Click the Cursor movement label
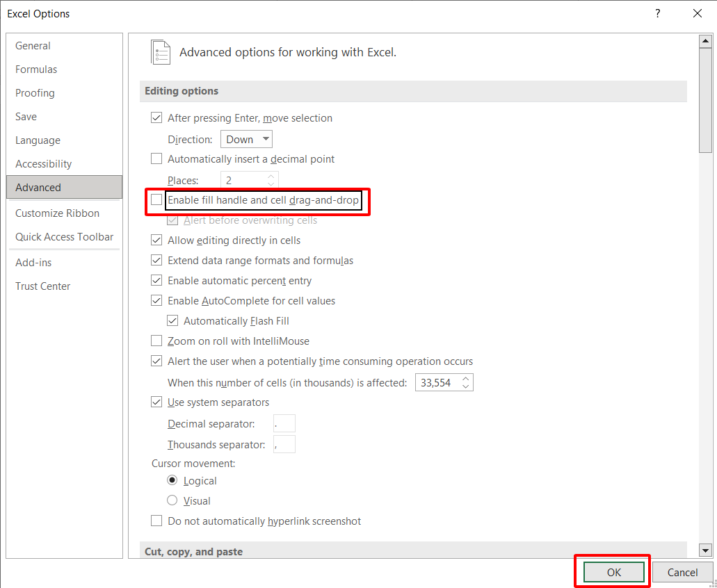The width and height of the screenshot is (717, 588). [193, 464]
